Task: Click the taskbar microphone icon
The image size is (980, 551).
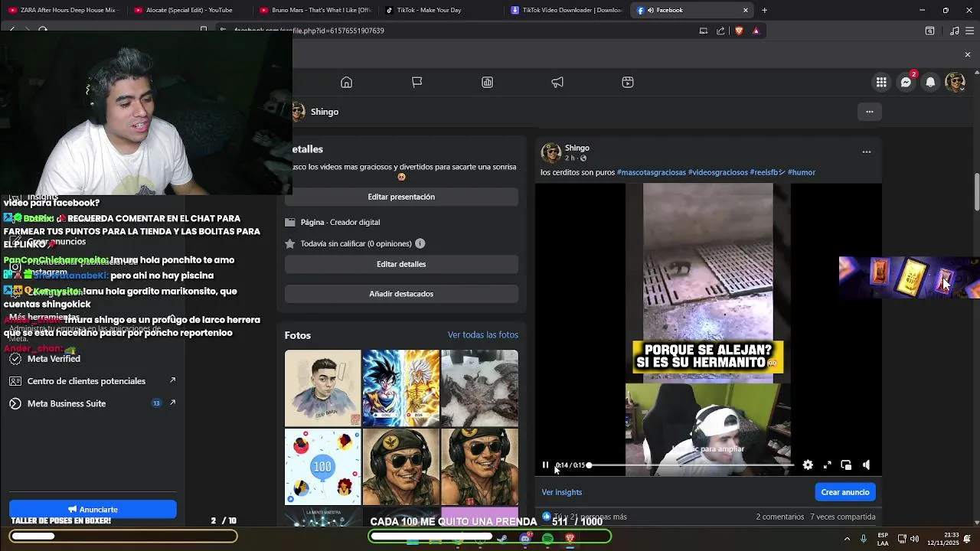Action: pos(863,539)
